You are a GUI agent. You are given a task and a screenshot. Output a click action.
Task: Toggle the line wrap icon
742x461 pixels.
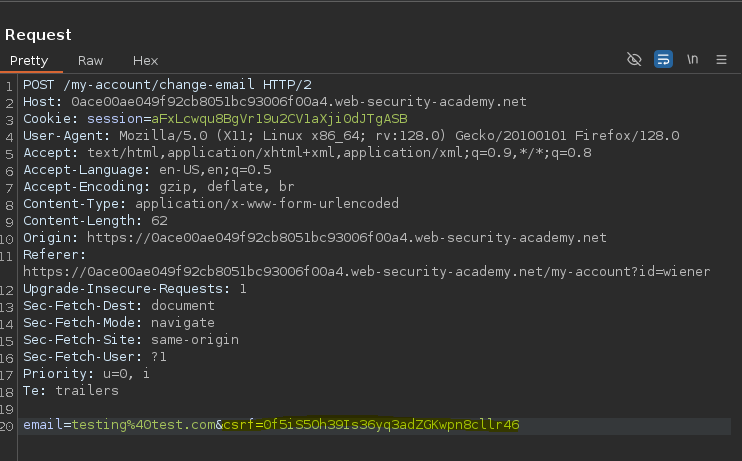pos(663,60)
